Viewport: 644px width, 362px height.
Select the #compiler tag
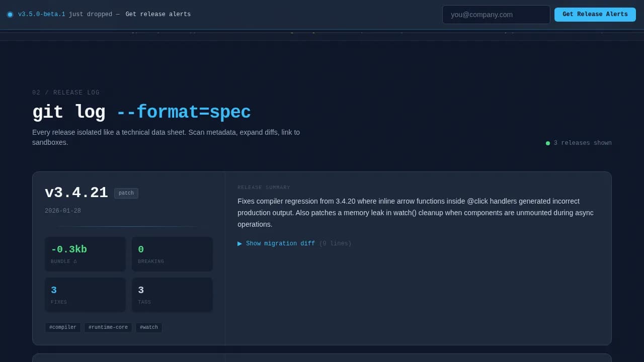pos(63,327)
